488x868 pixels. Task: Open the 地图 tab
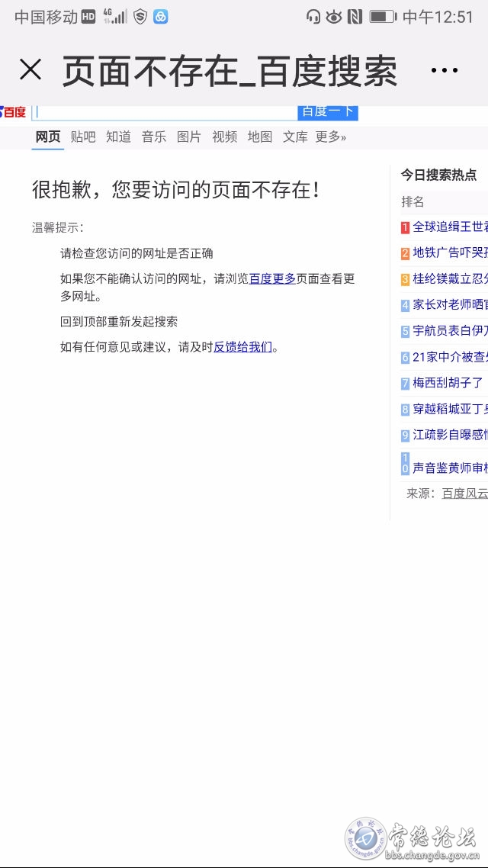(x=260, y=137)
